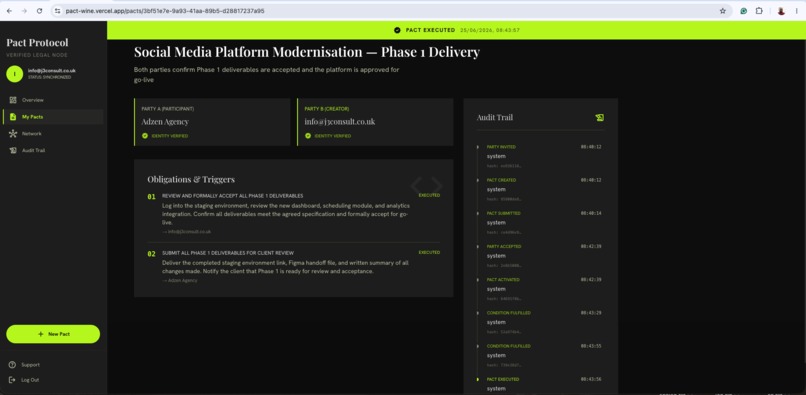
Task: Open the site information icon beside the URL
Action: tap(58, 11)
